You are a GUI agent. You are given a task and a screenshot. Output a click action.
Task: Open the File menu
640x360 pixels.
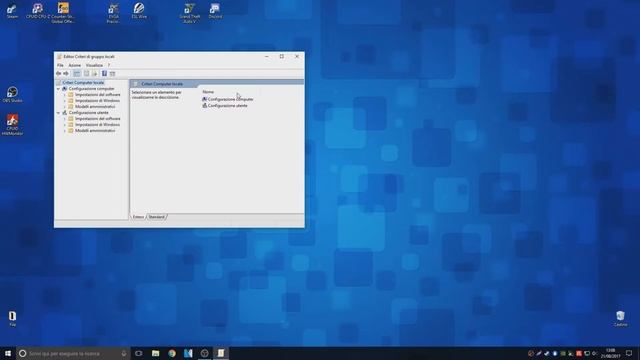point(60,65)
